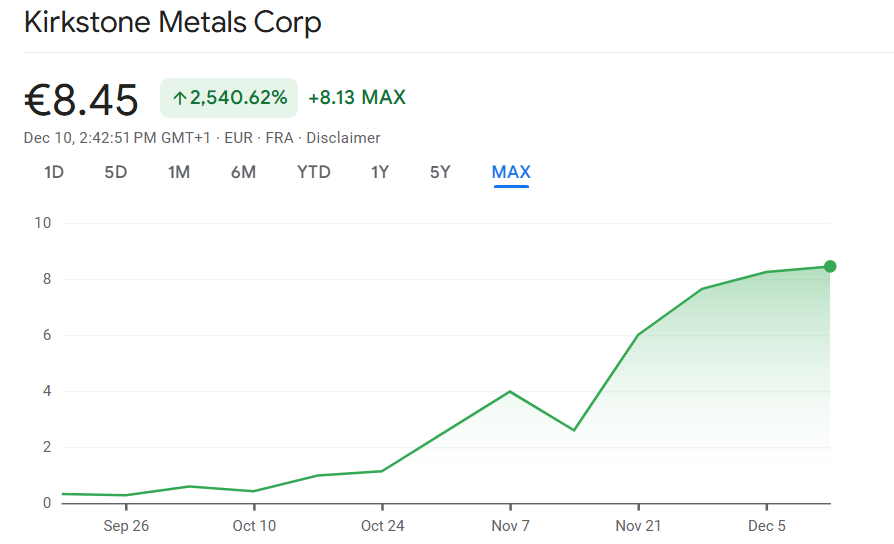894x544 pixels.
Task: Select the 1D time range tab
Action: pos(54,172)
